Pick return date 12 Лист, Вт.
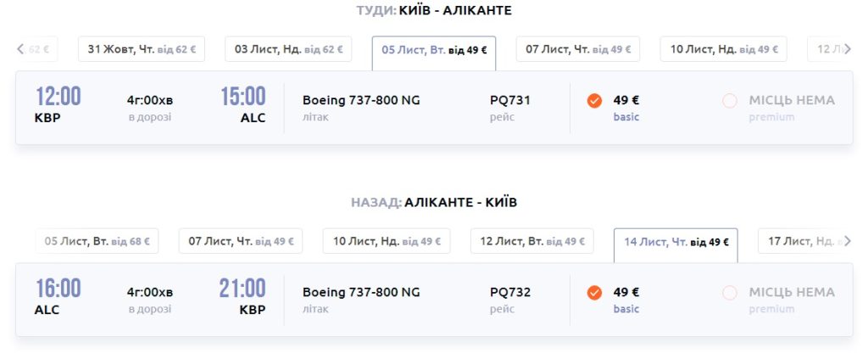Screen dimensions: 868x359 click(x=533, y=242)
